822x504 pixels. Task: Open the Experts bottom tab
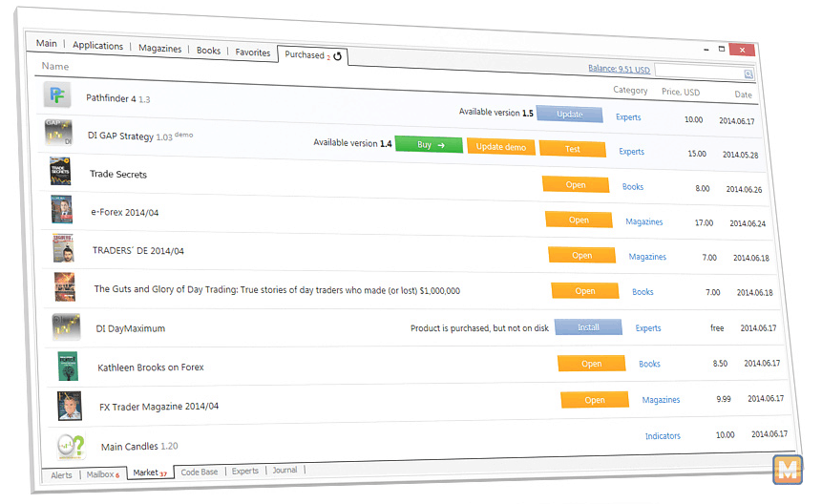(x=244, y=471)
